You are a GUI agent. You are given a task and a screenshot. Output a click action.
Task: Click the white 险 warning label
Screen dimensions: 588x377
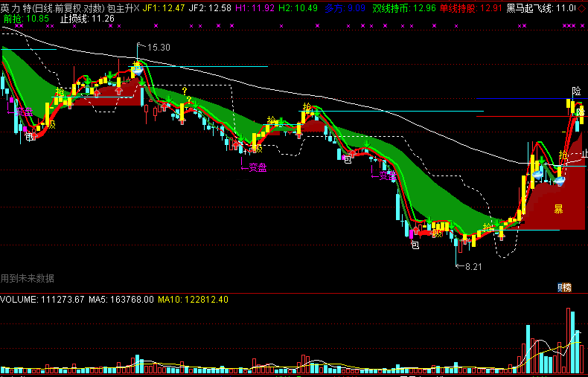[x=576, y=91]
